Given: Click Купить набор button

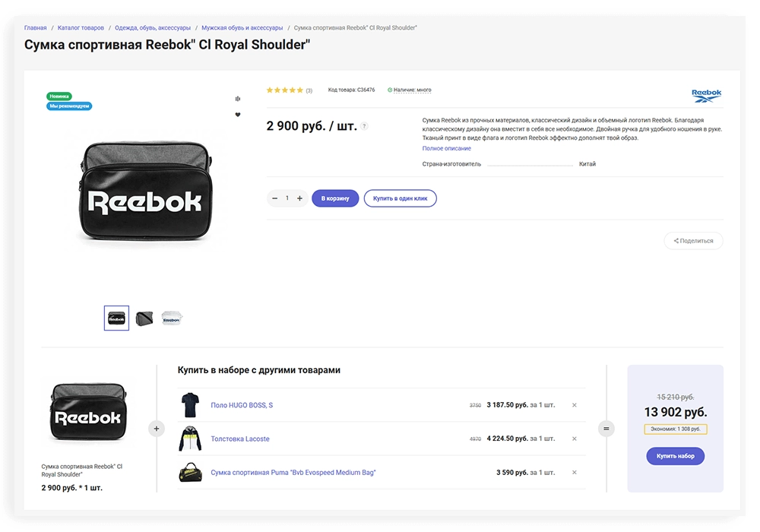Looking at the screenshot, I should point(675,456).
